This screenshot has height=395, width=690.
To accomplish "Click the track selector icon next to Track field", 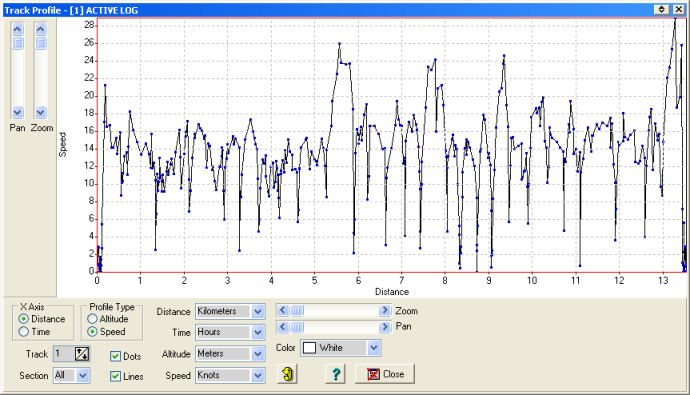I will point(82,354).
